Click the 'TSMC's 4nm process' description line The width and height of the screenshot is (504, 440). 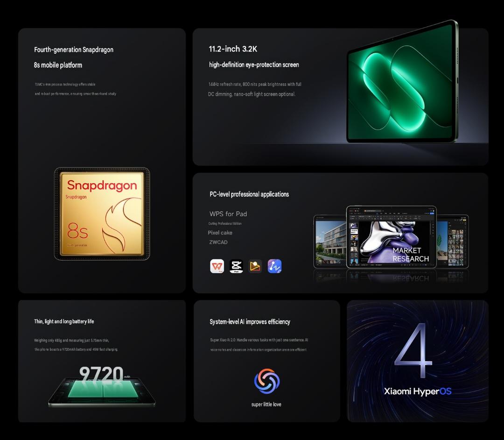click(x=65, y=84)
